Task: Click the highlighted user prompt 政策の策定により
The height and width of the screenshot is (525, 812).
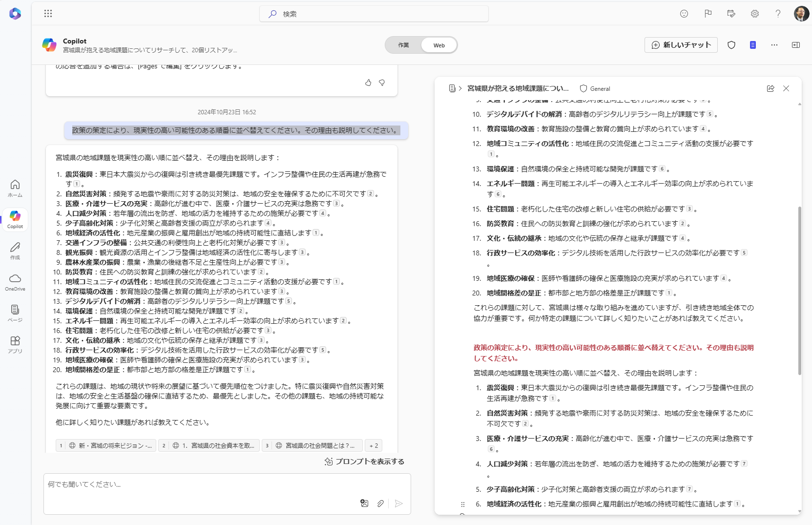Action: (236, 130)
